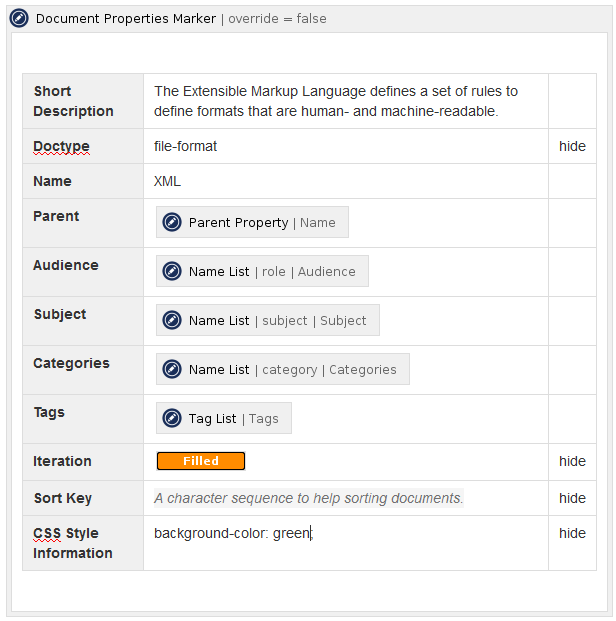Click the Audience Name List macro icon
Viewport: 616px width, 621px height.
click(x=172, y=271)
